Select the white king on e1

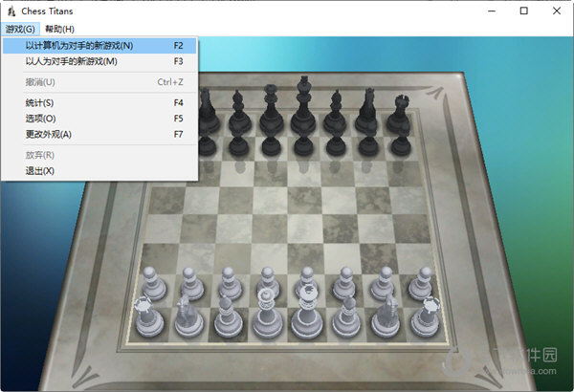click(x=307, y=314)
